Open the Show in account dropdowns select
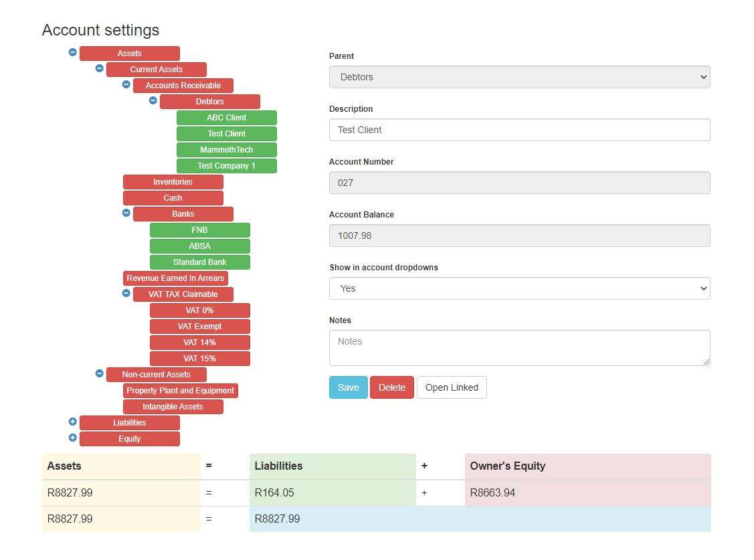 [x=519, y=288]
